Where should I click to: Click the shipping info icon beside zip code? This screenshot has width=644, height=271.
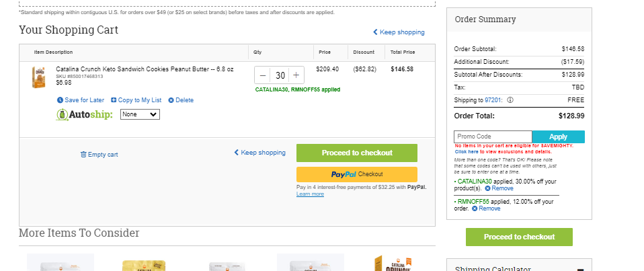click(510, 100)
